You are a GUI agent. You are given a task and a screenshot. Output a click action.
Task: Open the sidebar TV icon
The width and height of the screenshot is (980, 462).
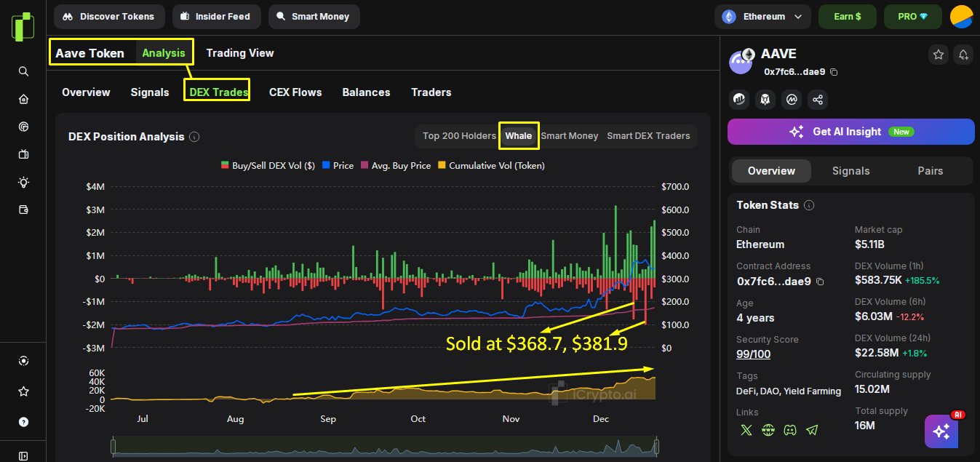23,154
